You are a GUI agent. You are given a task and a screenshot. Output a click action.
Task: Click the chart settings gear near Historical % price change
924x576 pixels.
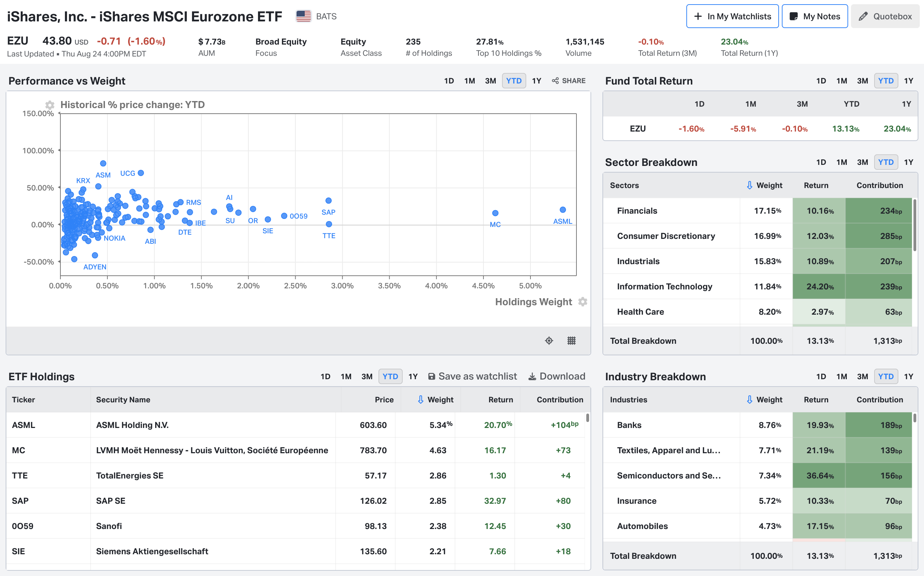pos(49,105)
